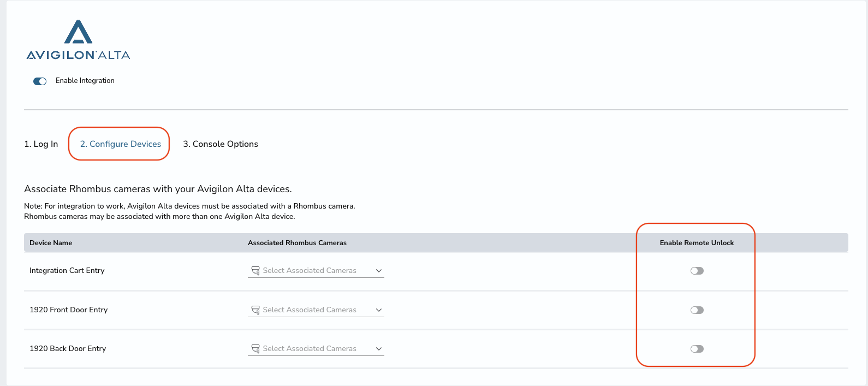Enable remote unlock for 1920 Back Door Entry
Image resolution: width=868 pixels, height=386 pixels.
tap(697, 349)
